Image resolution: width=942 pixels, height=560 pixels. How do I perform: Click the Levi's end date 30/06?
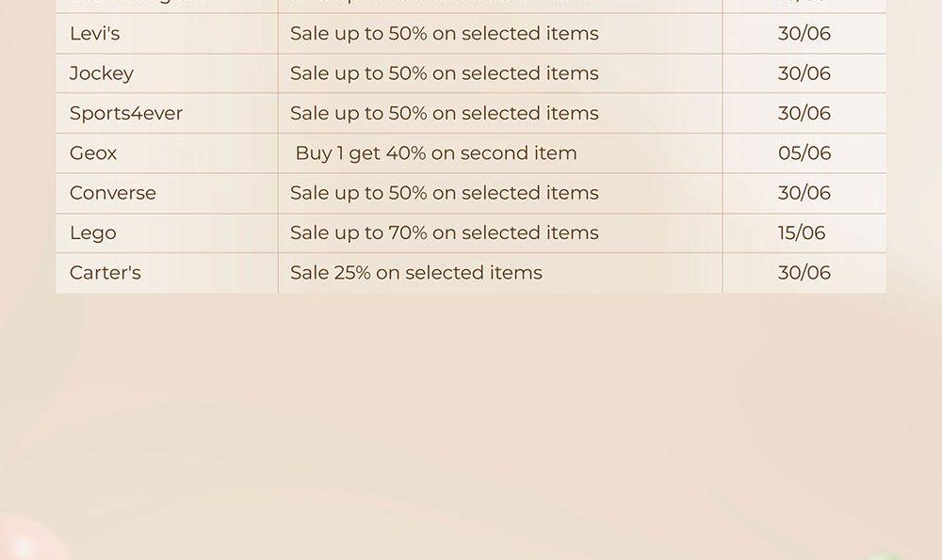point(804,34)
